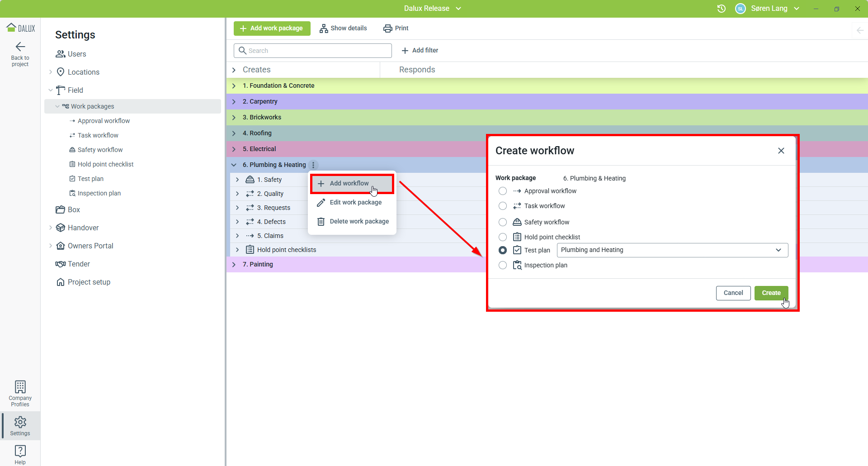Expand the 2. Carpentry work package
Screen dimensions: 868x466
(234, 101)
